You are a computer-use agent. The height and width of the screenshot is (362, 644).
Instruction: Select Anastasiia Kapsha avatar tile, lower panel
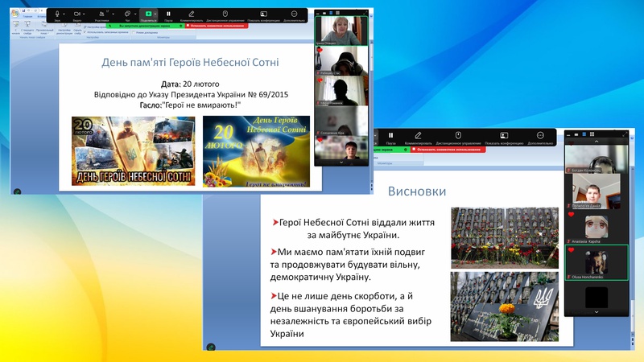coord(597,227)
